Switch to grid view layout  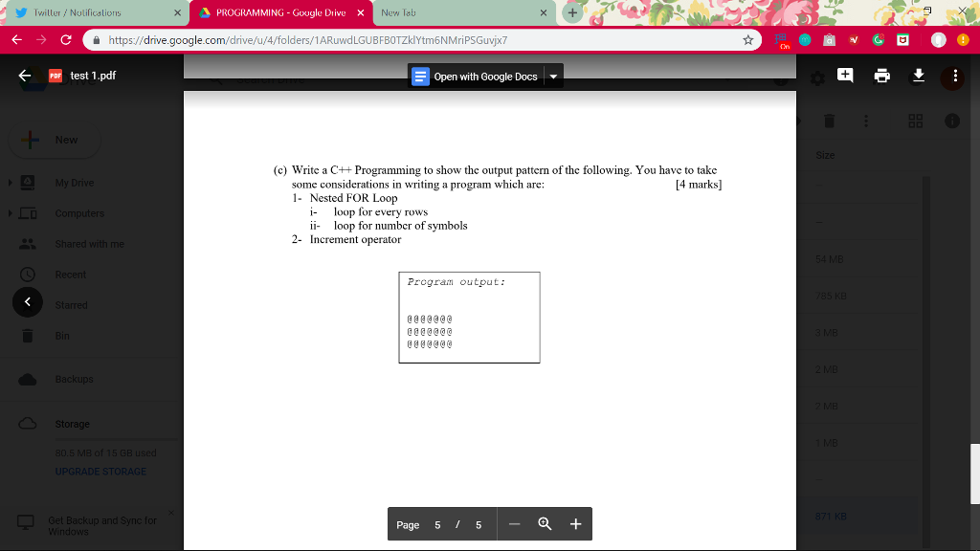coord(915,121)
